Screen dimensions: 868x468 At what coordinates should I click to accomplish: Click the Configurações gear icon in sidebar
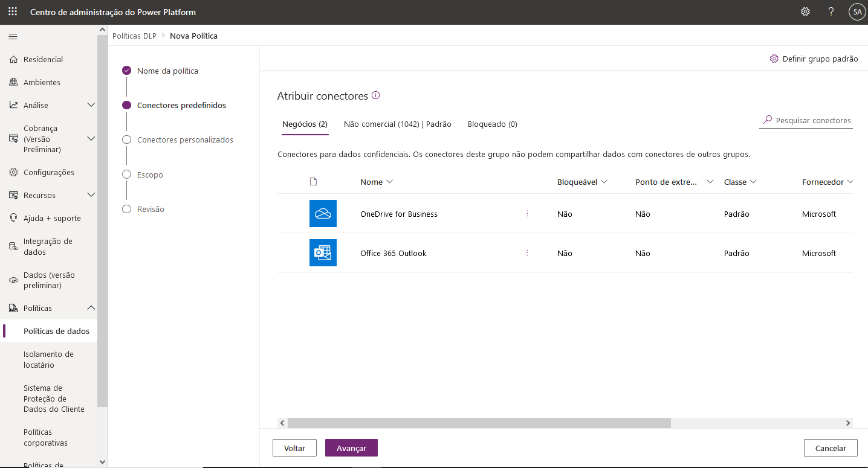[13, 172]
